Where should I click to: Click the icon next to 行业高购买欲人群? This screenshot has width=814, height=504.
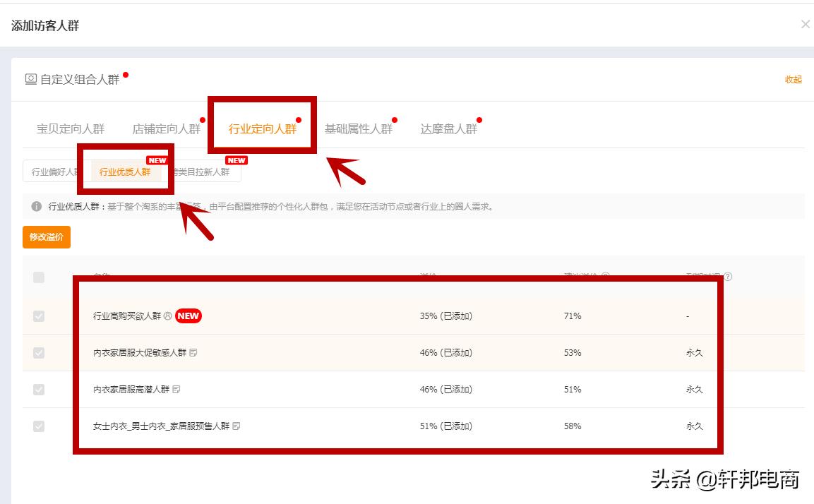(x=168, y=316)
